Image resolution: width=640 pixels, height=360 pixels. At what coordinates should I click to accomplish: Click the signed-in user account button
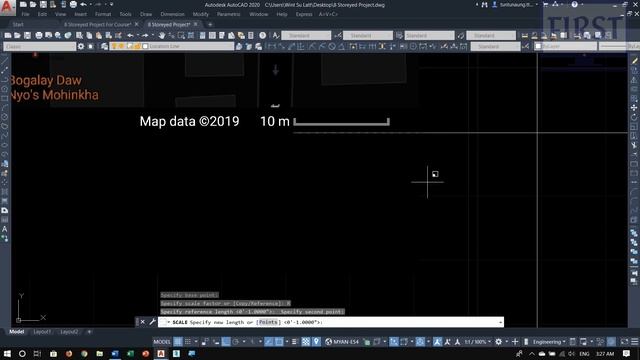514,4
